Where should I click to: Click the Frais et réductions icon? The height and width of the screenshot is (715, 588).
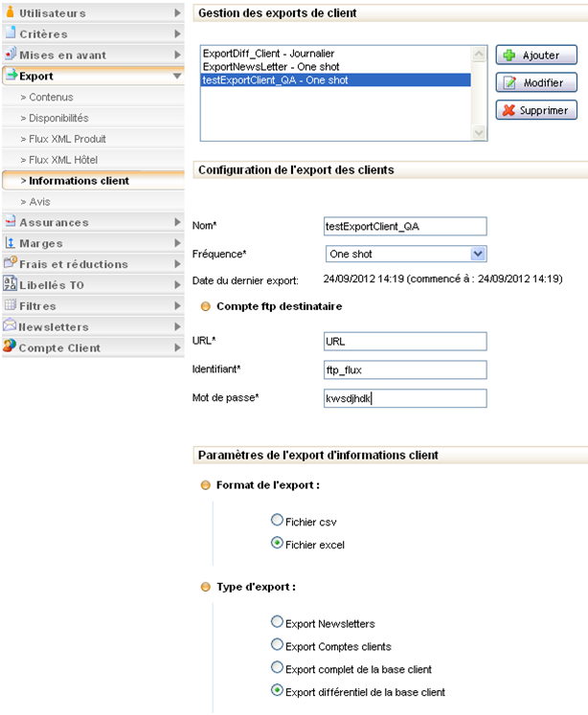coord(11,263)
